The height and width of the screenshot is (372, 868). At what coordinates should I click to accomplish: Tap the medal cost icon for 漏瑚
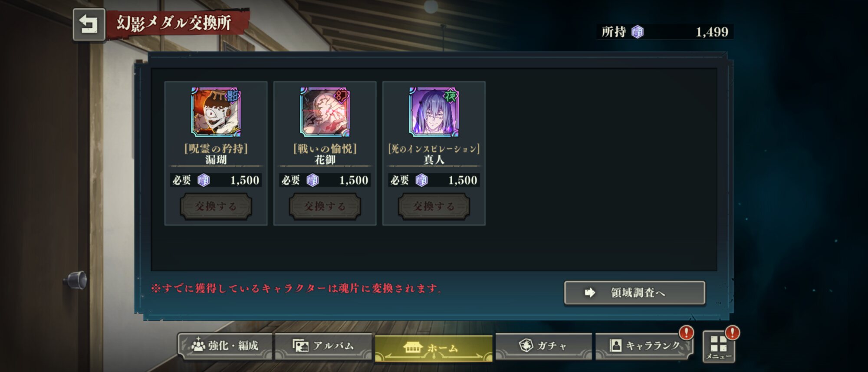click(204, 180)
